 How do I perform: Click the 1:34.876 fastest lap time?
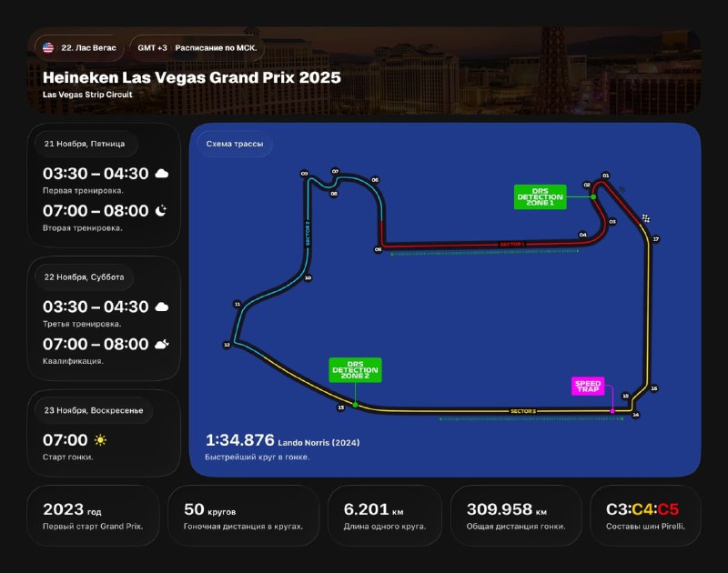click(240, 441)
